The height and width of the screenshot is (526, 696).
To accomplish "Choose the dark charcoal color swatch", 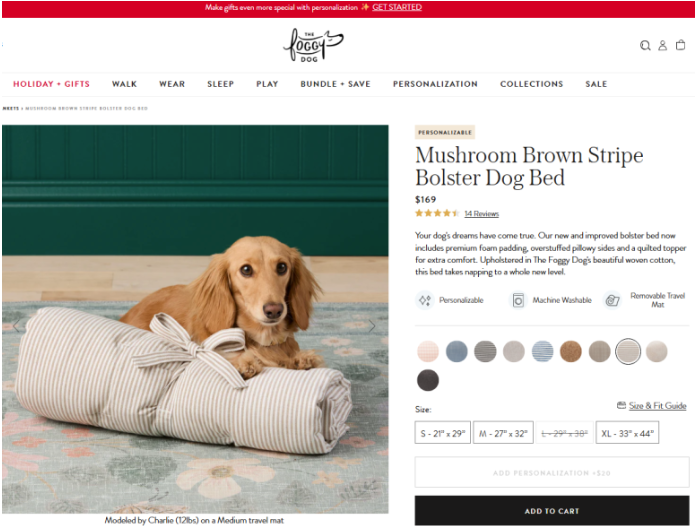I will point(428,380).
